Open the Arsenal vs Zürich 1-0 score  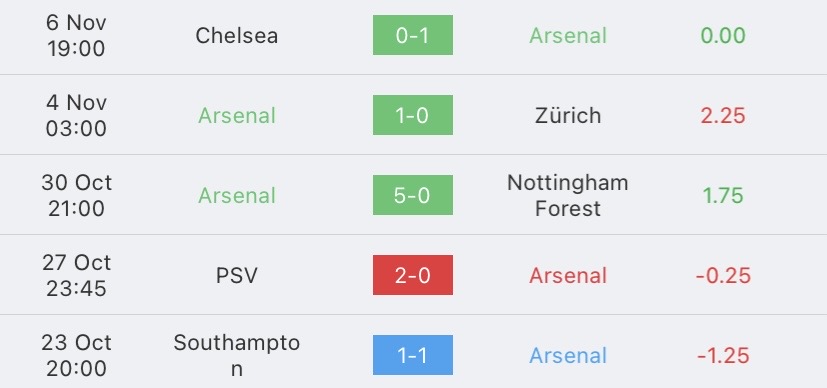(412, 115)
